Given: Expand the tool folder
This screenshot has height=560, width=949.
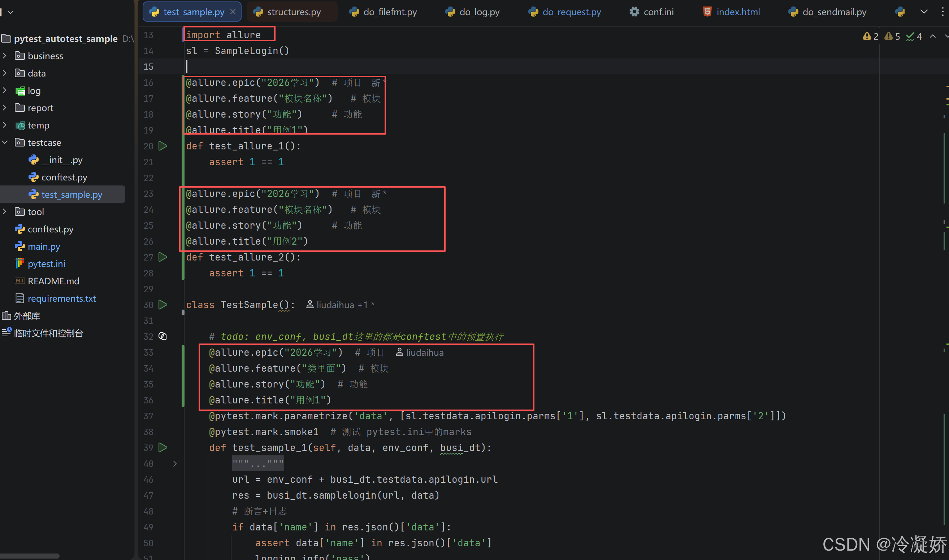Looking at the screenshot, I should (5, 212).
